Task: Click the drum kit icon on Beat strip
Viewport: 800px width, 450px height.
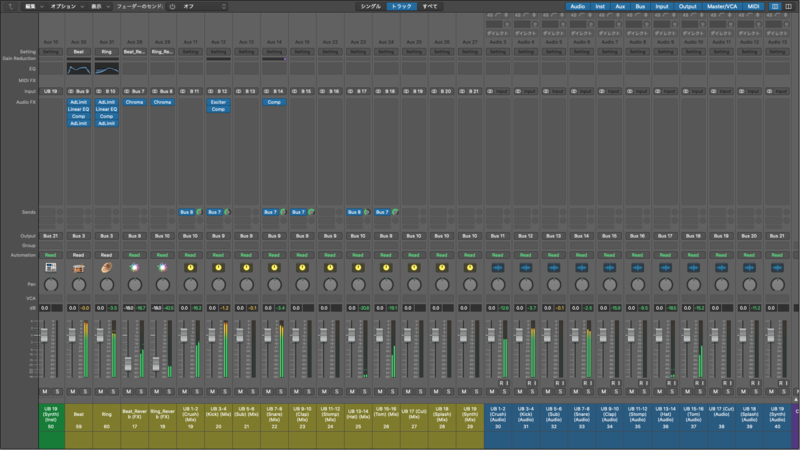Action: coord(79,267)
